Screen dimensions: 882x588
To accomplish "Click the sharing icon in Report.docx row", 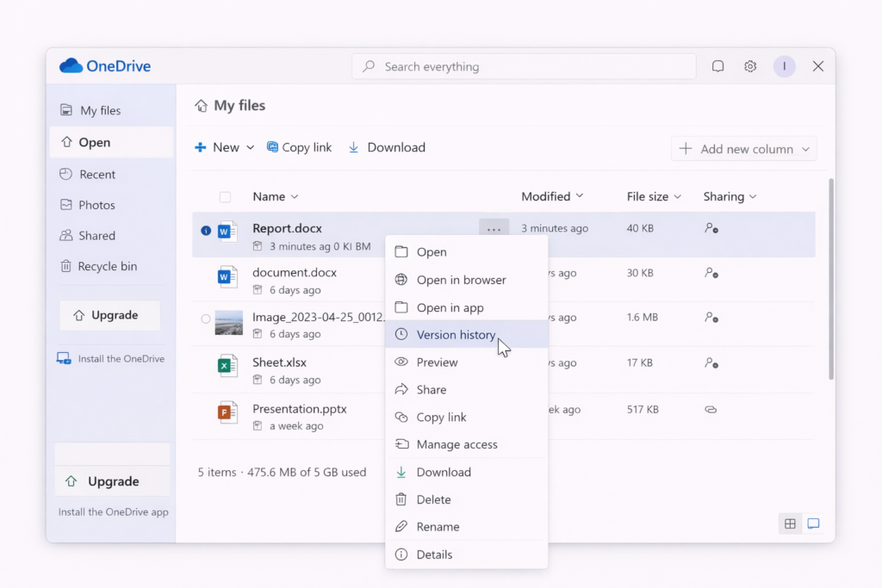I will click(x=711, y=228).
